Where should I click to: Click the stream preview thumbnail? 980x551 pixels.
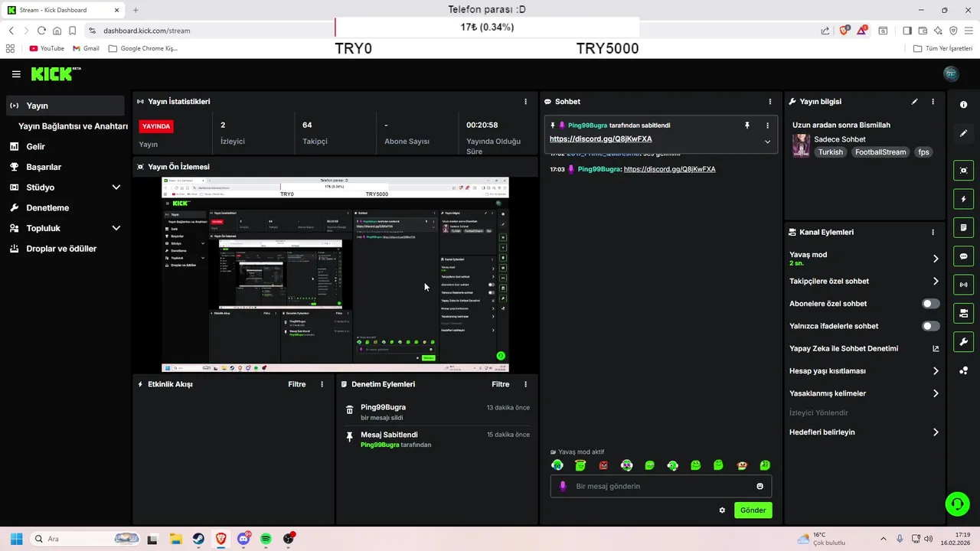click(x=335, y=274)
